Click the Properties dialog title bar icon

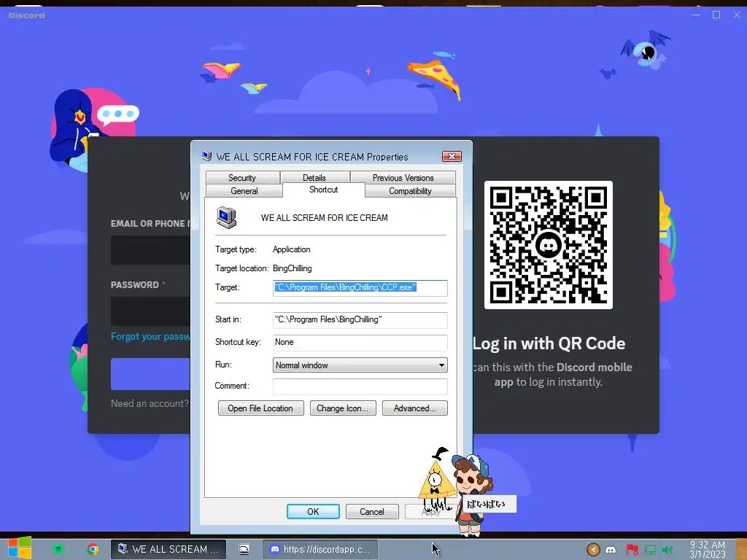pyautogui.click(x=206, y=156)
